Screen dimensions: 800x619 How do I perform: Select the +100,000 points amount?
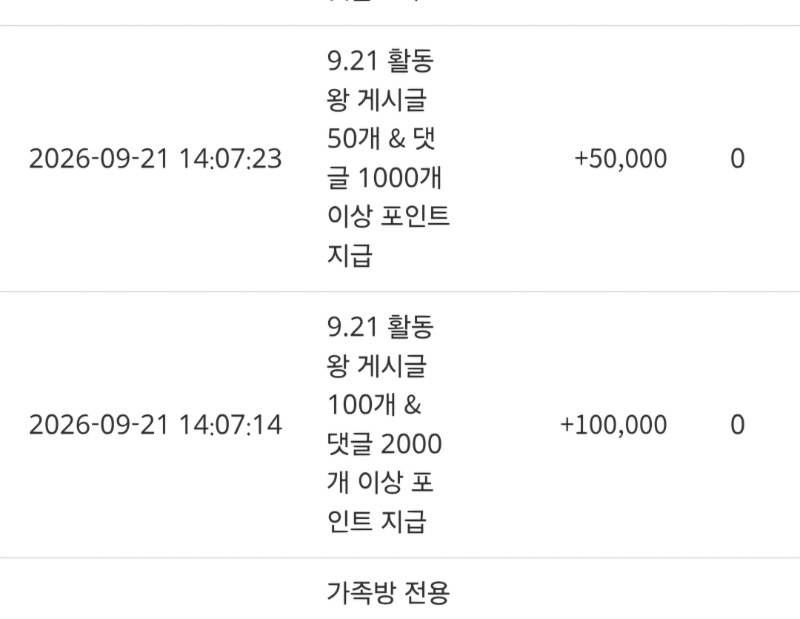coord(613,425)
